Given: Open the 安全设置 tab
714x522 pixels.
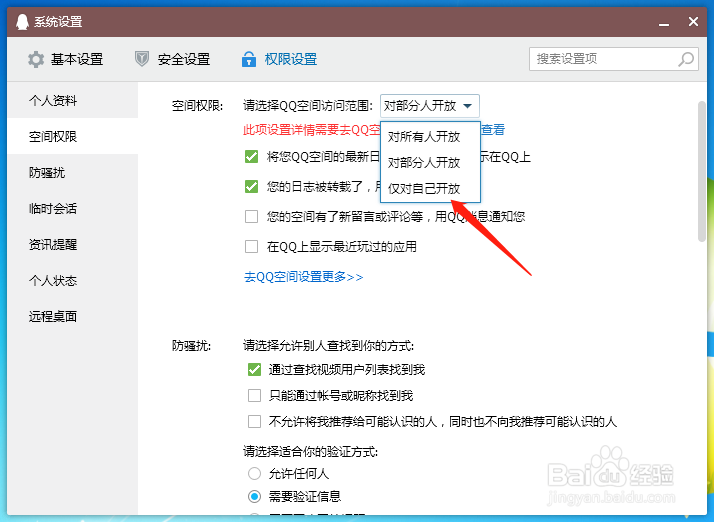Looking at the screenshot, I should 173,59.
